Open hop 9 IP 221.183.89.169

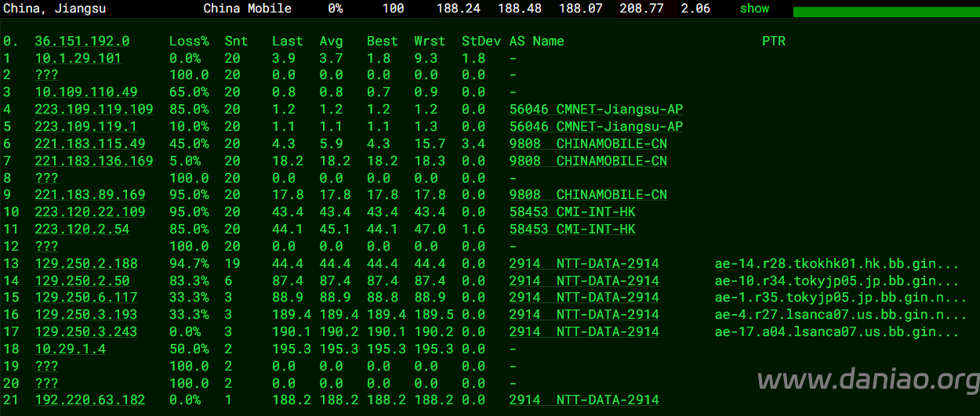click(x=90, y=194)
